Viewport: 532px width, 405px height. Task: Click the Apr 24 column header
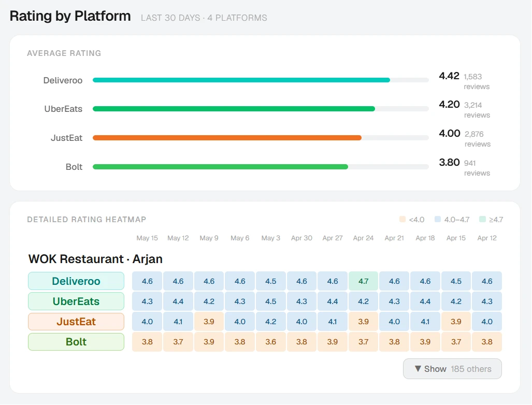coord(363,238)
